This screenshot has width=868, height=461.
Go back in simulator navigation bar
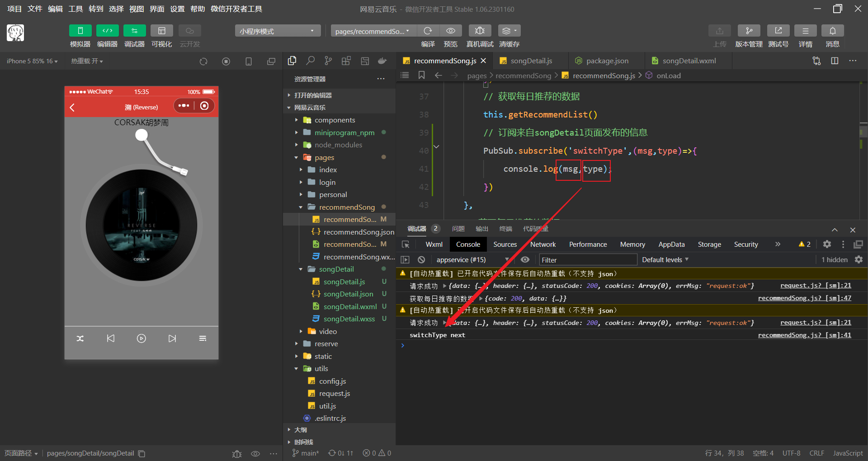coord(72,108)
